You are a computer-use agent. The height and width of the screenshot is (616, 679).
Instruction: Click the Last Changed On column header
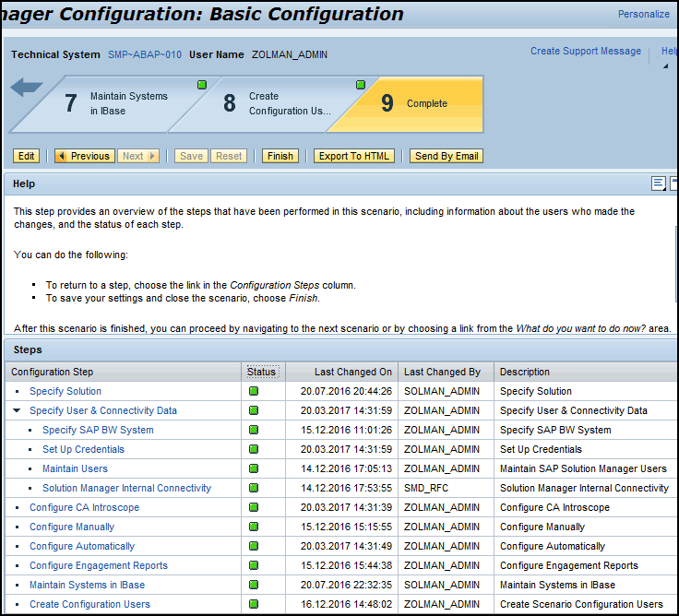pos(352,372)
